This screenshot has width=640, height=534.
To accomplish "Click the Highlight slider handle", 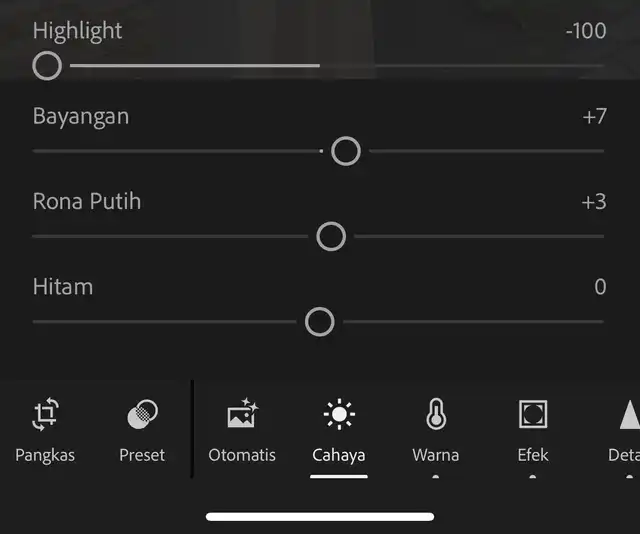I will coord(47,66).
